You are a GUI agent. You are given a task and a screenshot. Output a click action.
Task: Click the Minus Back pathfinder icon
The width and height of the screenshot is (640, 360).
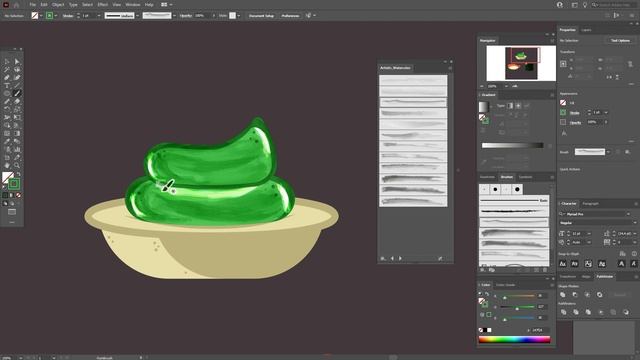click(x=626, y=312)
